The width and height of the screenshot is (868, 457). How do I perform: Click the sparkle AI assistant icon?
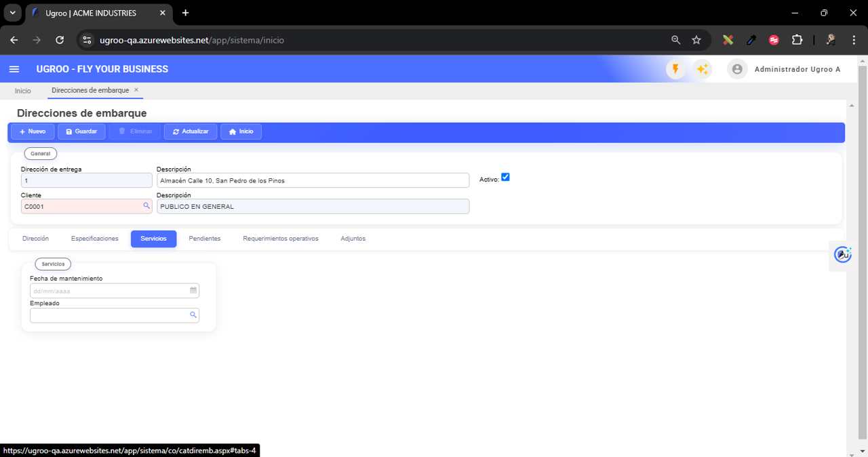click(702, 69)
